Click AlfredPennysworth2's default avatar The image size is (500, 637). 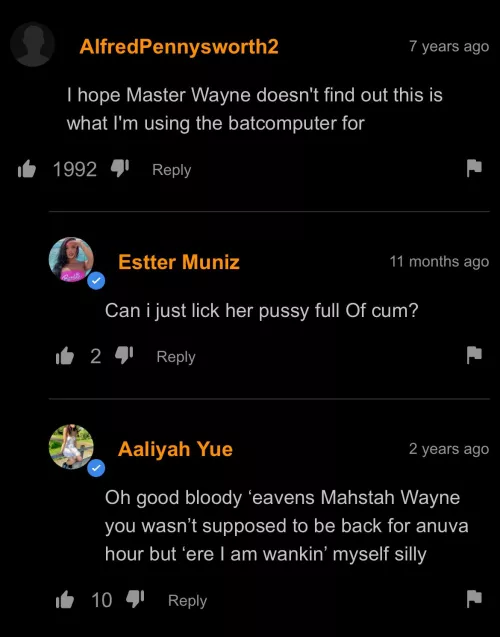pyautogui.click(x=32, y=44)
